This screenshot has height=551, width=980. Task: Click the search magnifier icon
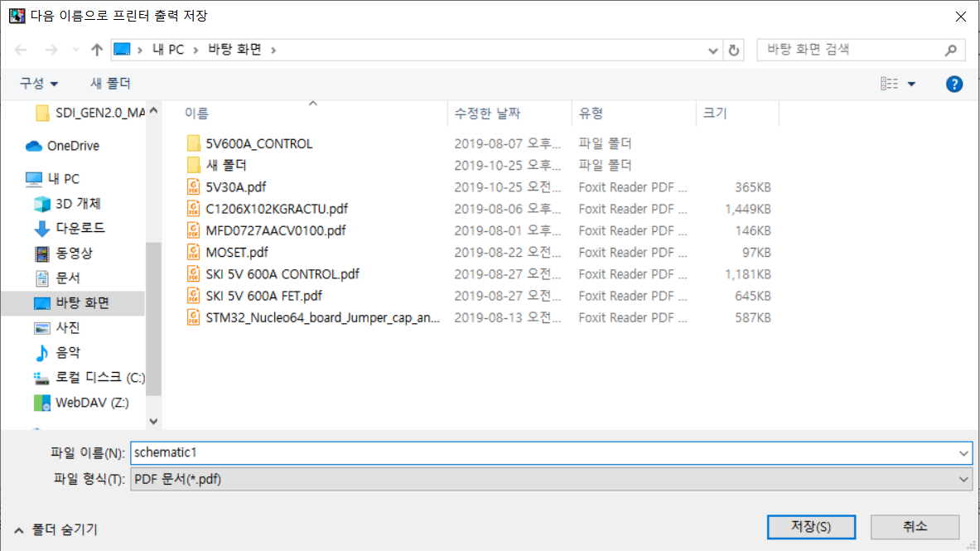(x=951, y=50)
